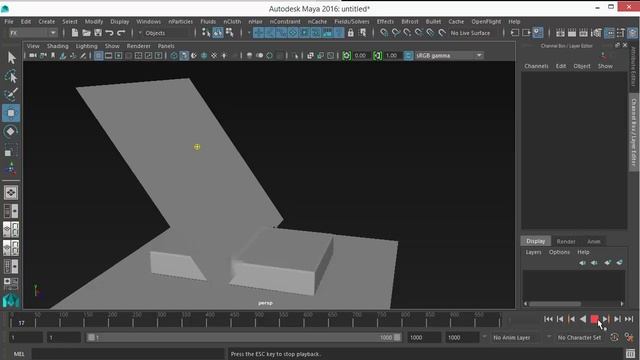The image size is (640, 360).
Task: Toggle Channel Box display icon
Action: 632,33
